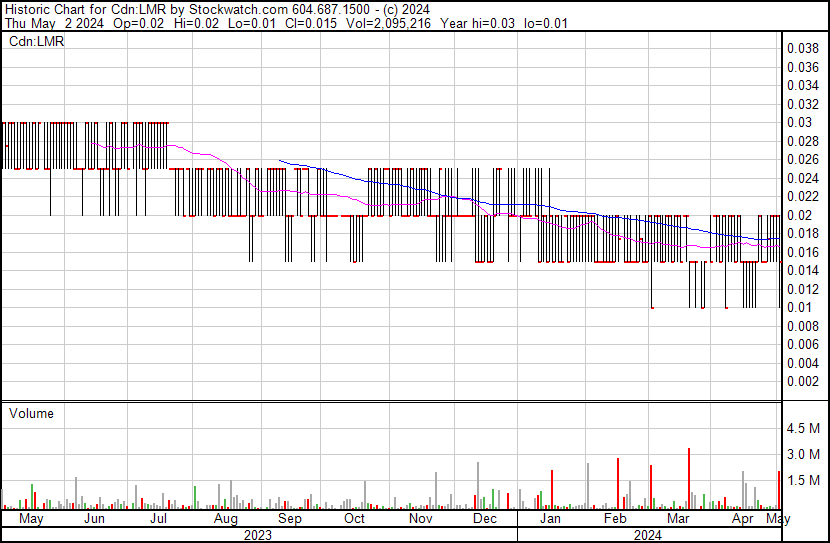The height and width of the screenshot is (543, 830).
Task: Select the Mar month marker on timeline
Action: tap(679, 519)
